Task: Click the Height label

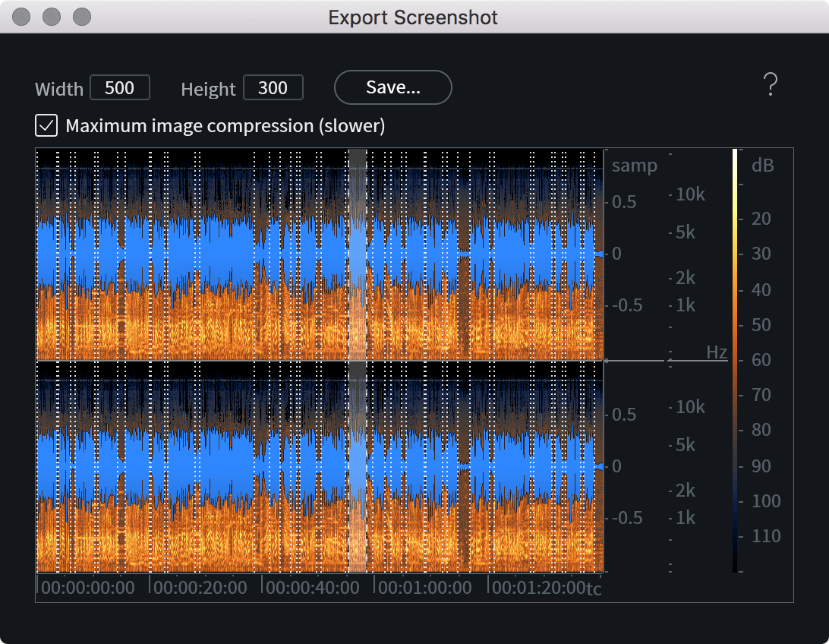Action: 208,90
